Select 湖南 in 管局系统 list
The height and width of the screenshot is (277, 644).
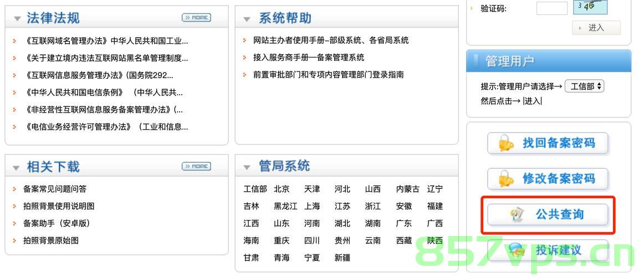[x=373, y=224]
